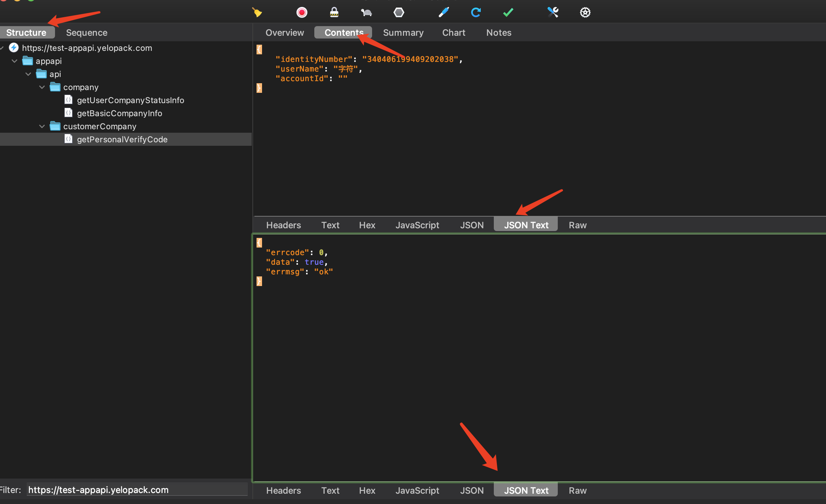Toggle the red record button
The image size is (826, 504).
click(302, 12)
